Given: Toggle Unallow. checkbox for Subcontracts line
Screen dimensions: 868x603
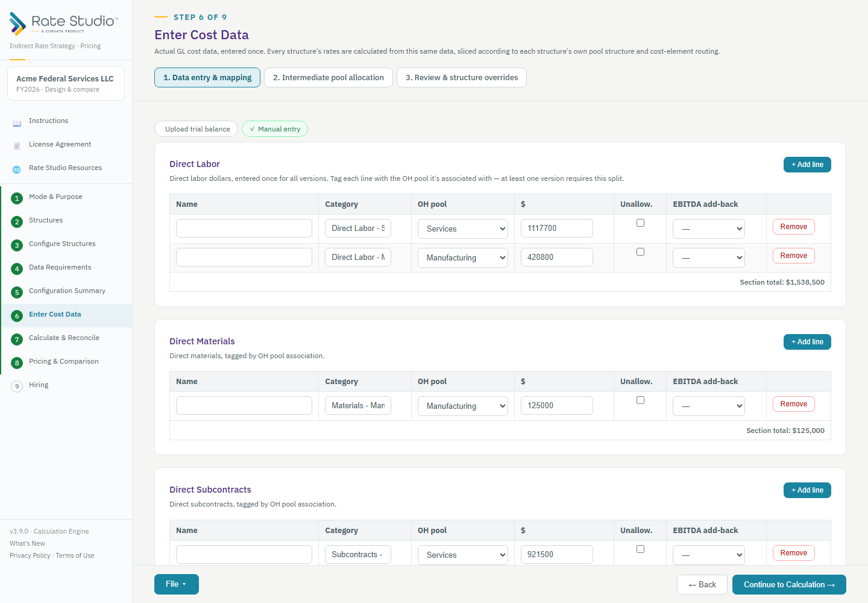Looking at the screenshot, I should (640, 549).
